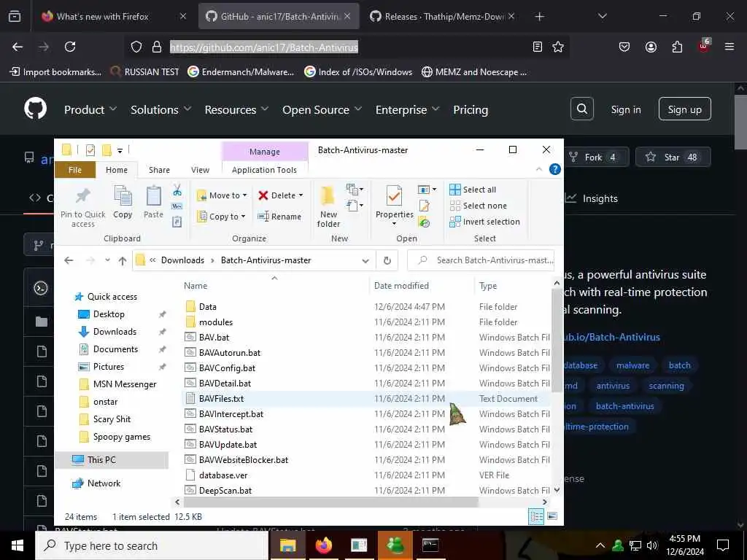The height and width of the screenshot is (560, 747).
Task: Click Invert selection in the ribbon
Action: coord(484,222)
